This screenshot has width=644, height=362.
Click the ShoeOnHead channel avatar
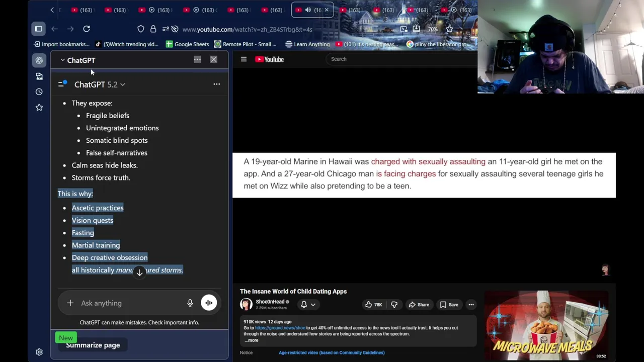tap(246, 304)
